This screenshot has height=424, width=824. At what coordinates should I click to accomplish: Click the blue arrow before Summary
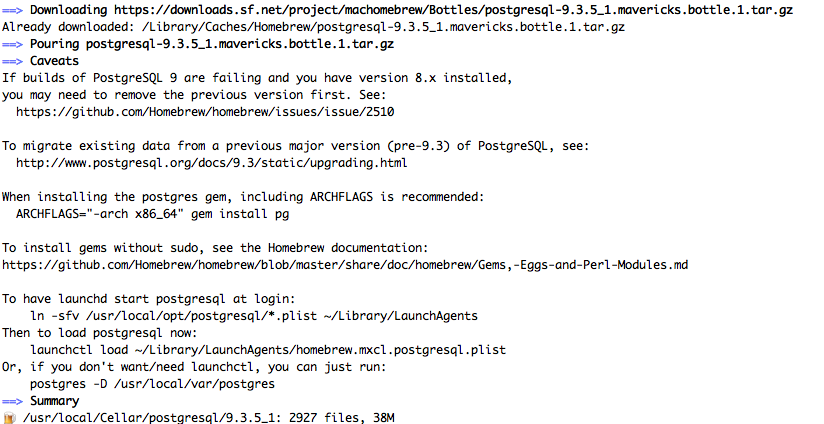(x=12, y=401)
